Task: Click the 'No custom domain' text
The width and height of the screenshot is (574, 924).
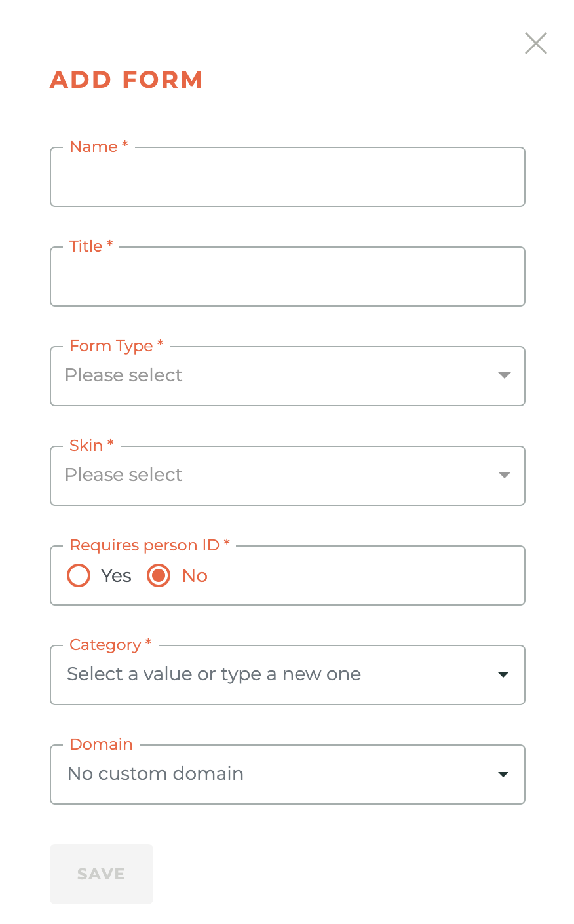Action: (155, 774)
